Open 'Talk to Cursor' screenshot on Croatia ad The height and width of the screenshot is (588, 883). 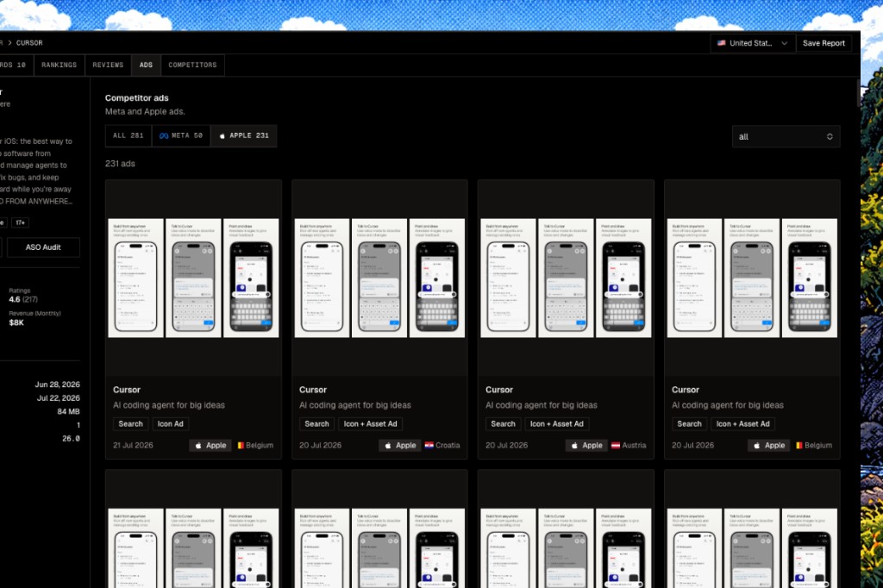379,278
